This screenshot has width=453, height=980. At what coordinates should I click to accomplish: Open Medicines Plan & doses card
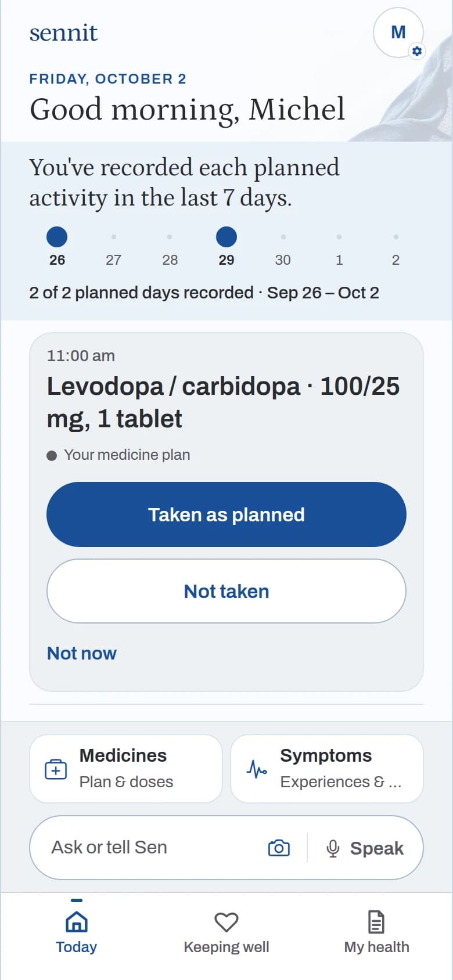(126, 769)
